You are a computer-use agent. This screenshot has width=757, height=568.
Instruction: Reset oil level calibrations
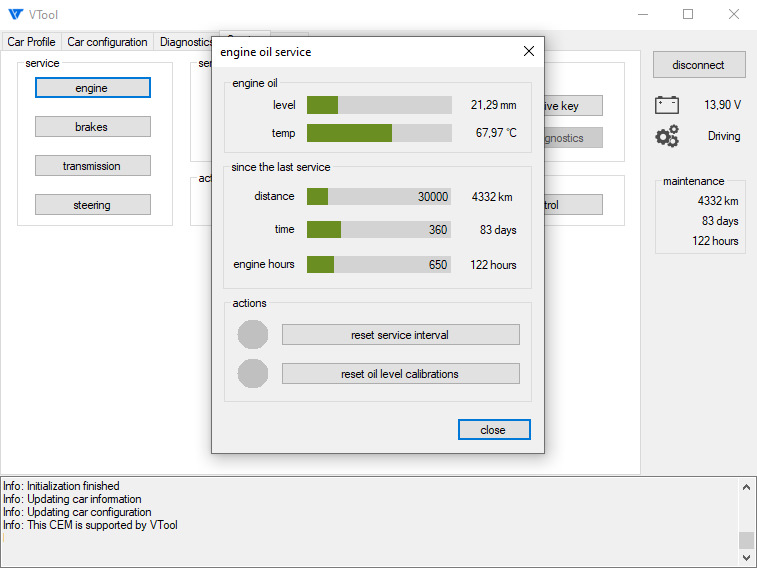[401, 374]
